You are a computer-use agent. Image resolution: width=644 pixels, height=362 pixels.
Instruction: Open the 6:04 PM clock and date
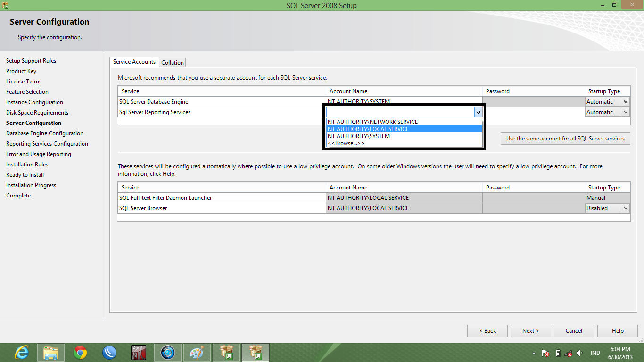point(620,353)
